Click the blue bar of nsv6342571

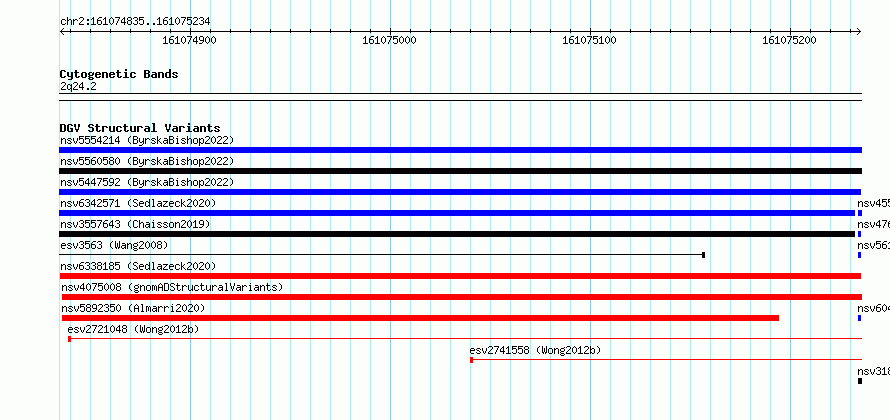(x=457, y=213)
